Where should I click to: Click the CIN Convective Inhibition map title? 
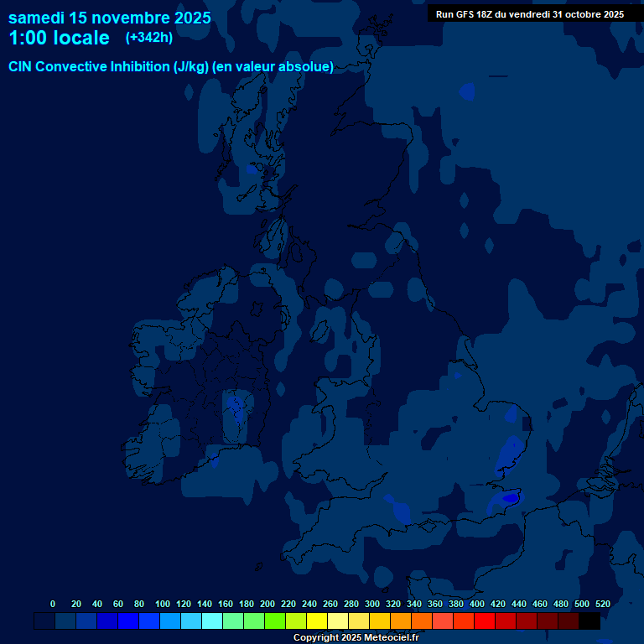(x=171, y=67)
